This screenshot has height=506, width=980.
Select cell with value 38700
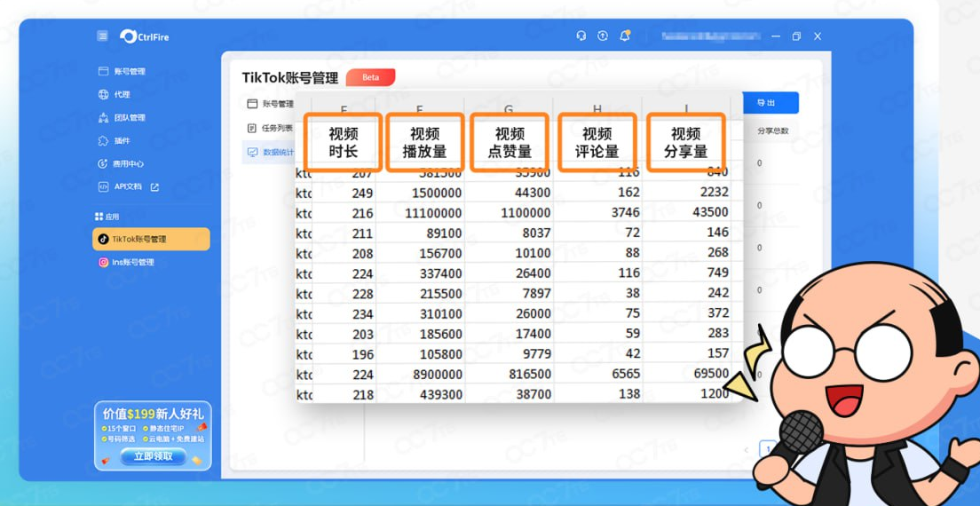tap(509, 393)
